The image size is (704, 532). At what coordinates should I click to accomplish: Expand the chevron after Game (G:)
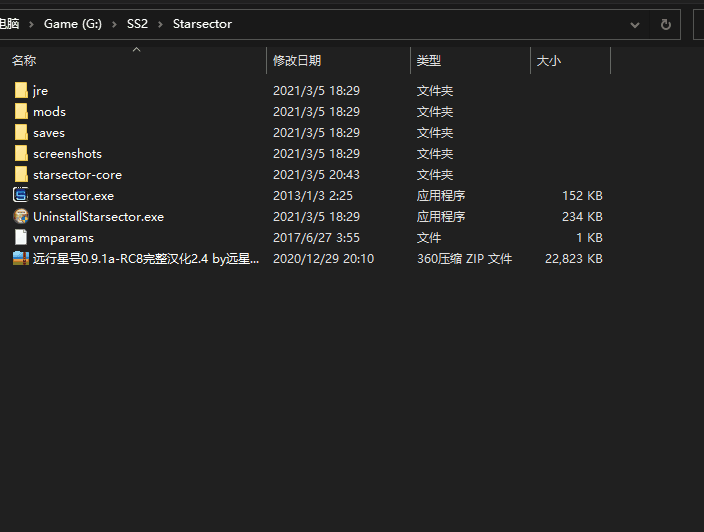click(115, 24)
